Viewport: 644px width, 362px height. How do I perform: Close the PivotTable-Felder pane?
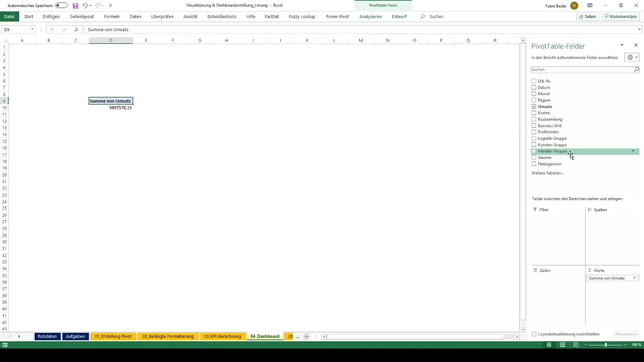pyautogui.click(x=636, y=45)
